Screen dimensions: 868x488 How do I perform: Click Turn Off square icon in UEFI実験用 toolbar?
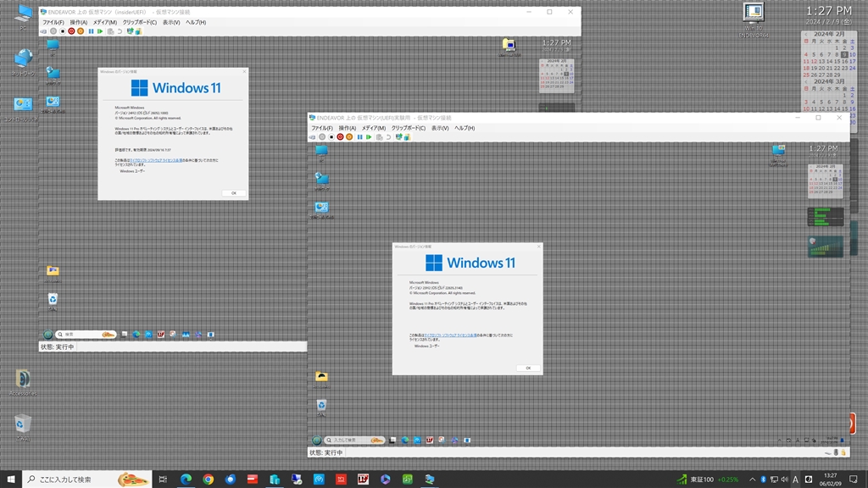tap(331, 136)
